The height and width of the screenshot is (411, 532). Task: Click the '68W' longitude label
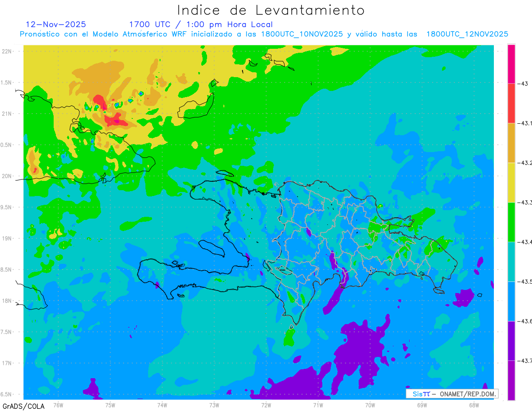tap(474, 405)
